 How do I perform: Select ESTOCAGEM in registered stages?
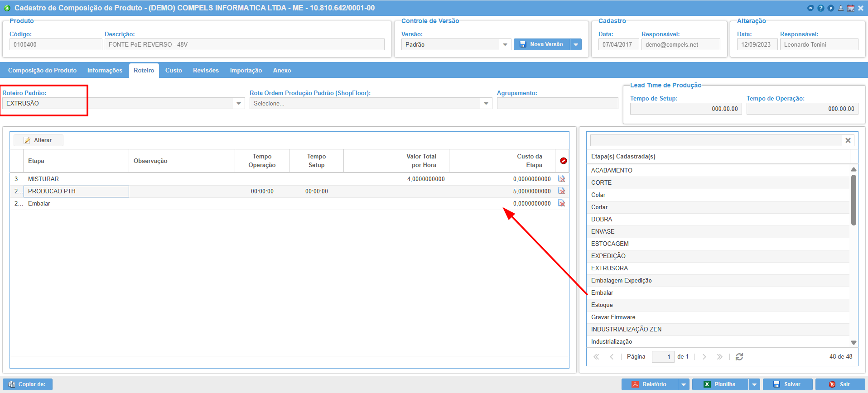coord(718,244)
